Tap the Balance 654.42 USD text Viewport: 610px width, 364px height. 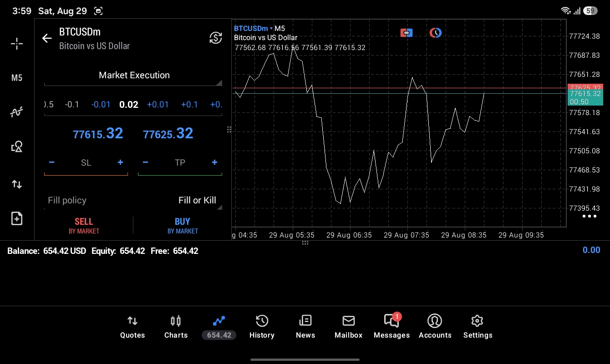tap(46, 251)
